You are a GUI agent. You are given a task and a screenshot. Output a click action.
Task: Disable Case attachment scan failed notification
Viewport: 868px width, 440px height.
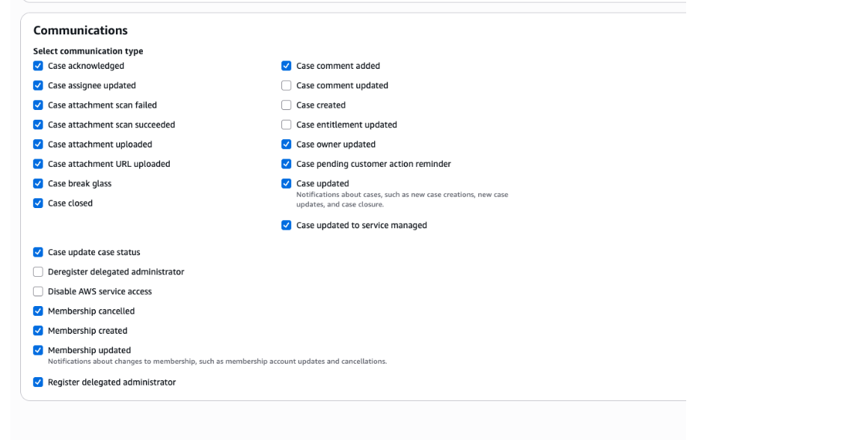(38, 106)
